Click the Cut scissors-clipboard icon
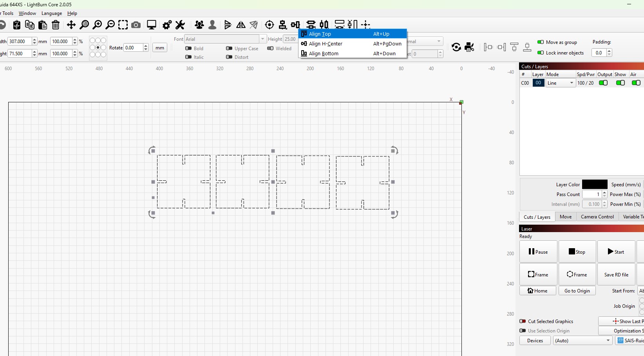 tap(16, 25)
